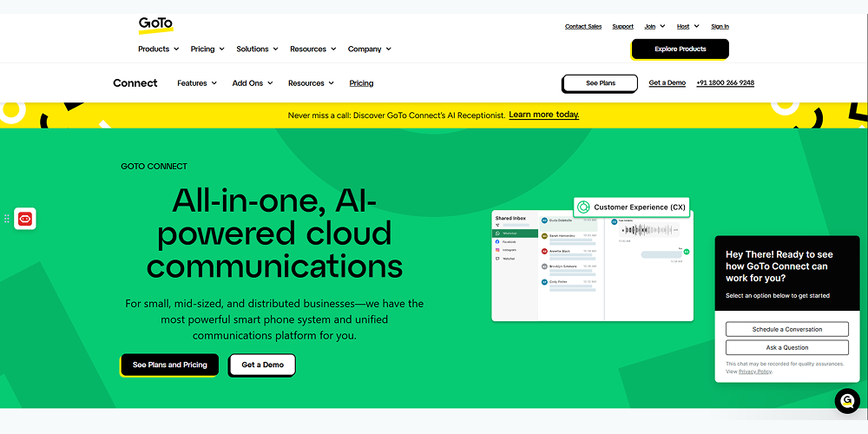The height and width of the screenshot is (434, 868).
Task: Click the Shared Inbox heading in preview
Action: pyautogui.click(x=510, y=218)
